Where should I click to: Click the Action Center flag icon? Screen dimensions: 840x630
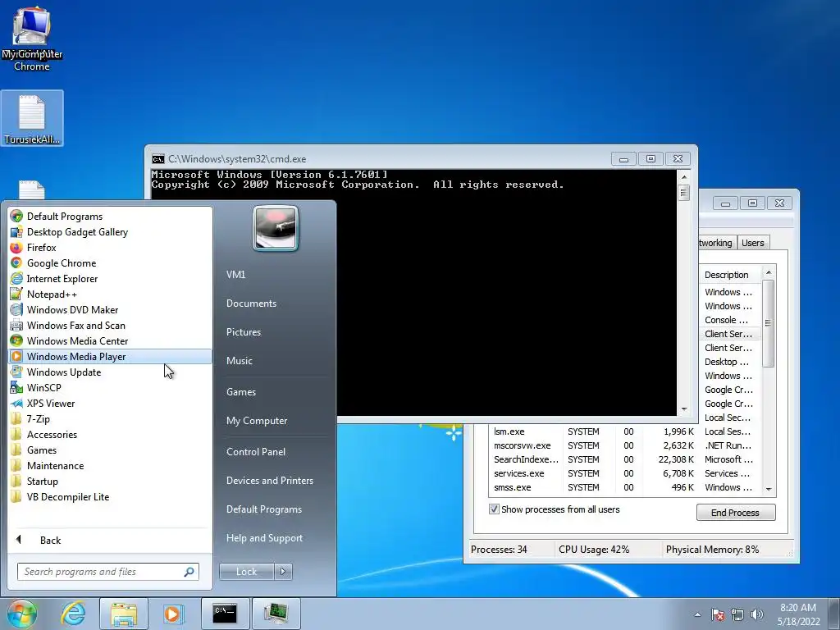(x=718, y=614)
